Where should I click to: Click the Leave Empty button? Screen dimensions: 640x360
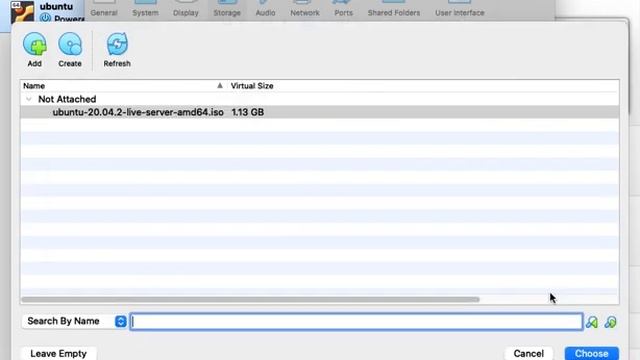[58, 353]
